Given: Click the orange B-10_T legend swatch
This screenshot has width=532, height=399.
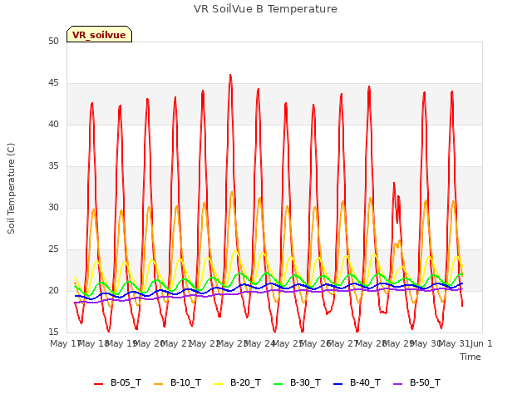Looking at the screenshot, I should click(158, 384).
